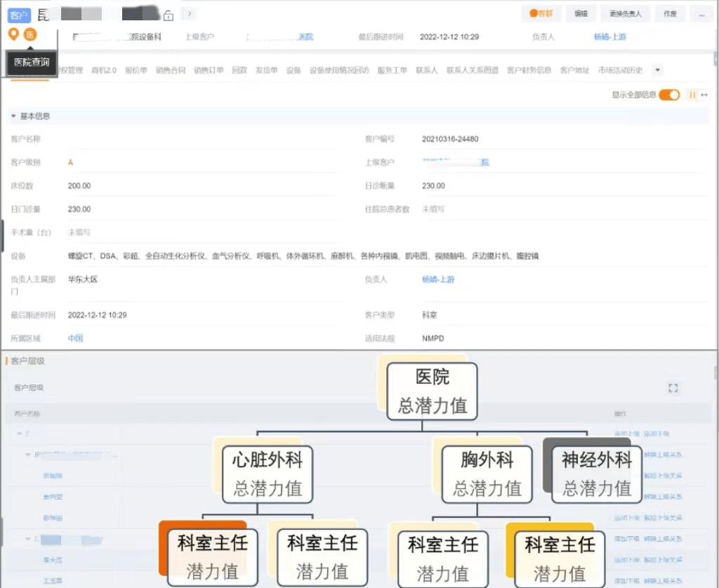The image size is (719, 588).
Task: Click the 更换负责人 button
Action: click(x=625, y=13)
